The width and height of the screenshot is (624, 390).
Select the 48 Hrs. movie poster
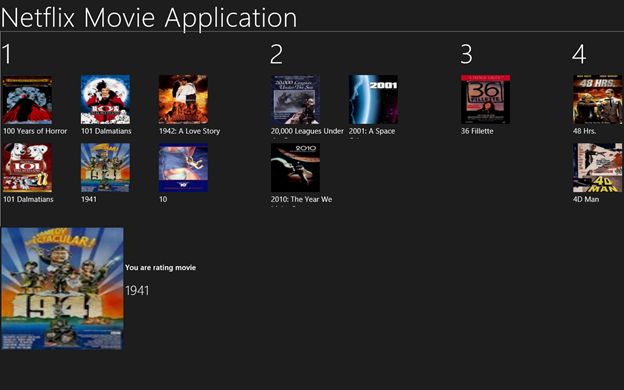coord(598,99)
